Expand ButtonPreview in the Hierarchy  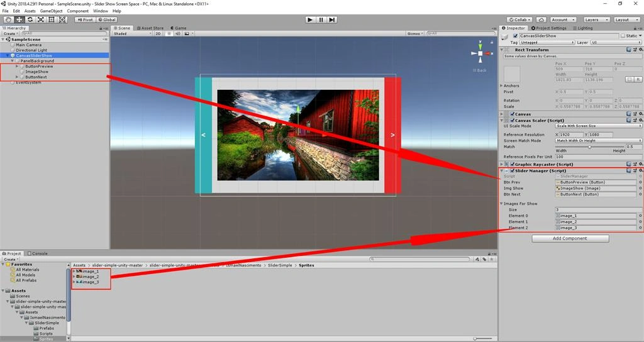pyautogui.click(x=17, y=66)
